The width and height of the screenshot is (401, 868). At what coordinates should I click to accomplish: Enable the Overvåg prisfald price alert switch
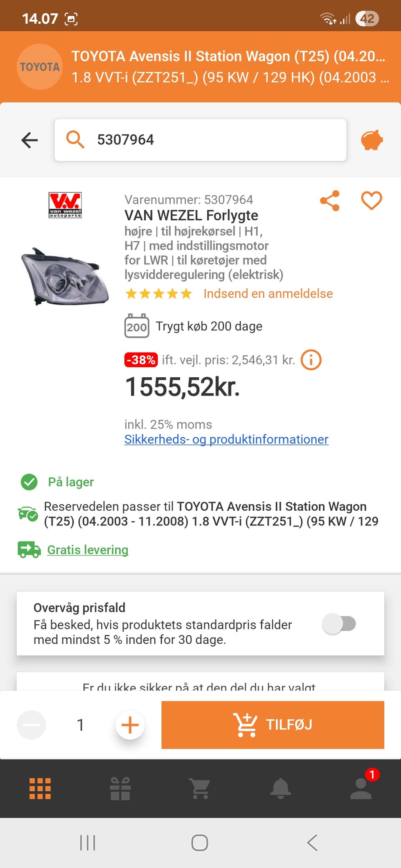pyautogui.click(x=339, y=624)
